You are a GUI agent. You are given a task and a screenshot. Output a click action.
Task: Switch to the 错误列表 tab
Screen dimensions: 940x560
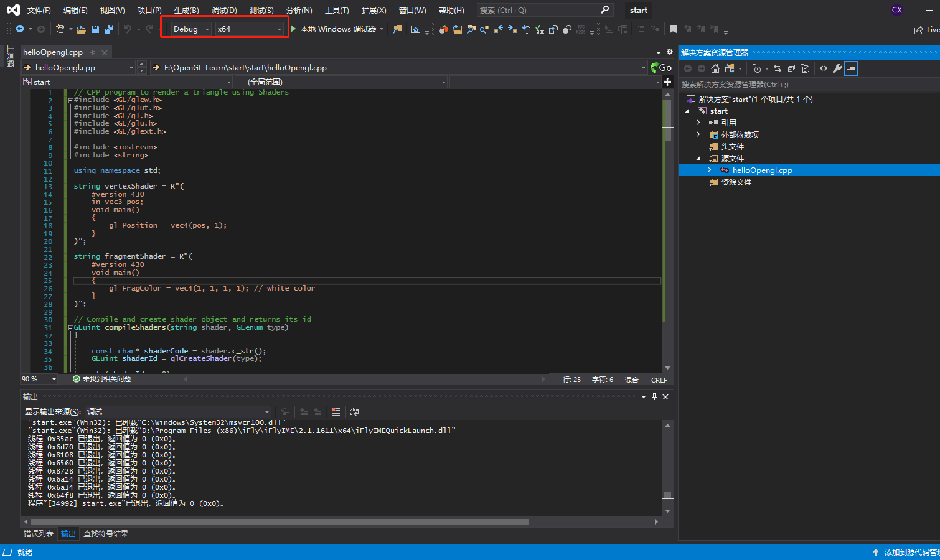[x=39, y=533]
